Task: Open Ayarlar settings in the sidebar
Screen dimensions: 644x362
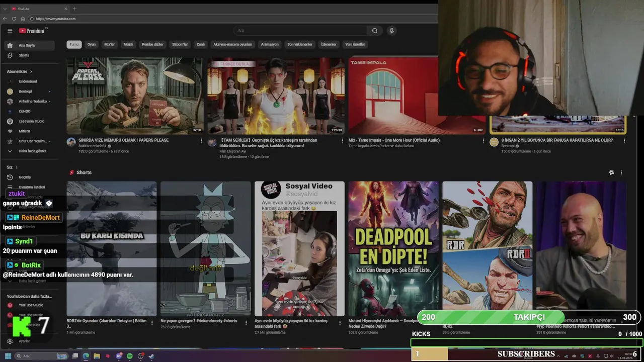Action: click(x=30, y=341)
